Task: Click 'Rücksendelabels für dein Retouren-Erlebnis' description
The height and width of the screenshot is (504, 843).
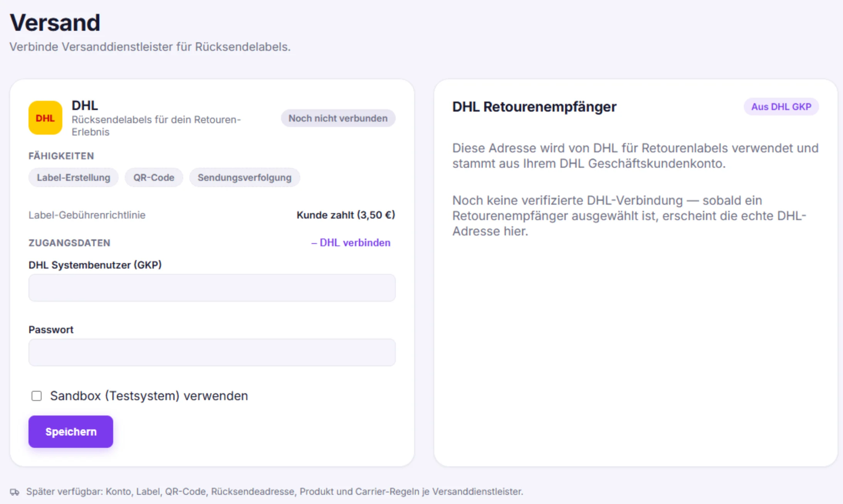Action: pyautogui.click(x=156, y=126)
